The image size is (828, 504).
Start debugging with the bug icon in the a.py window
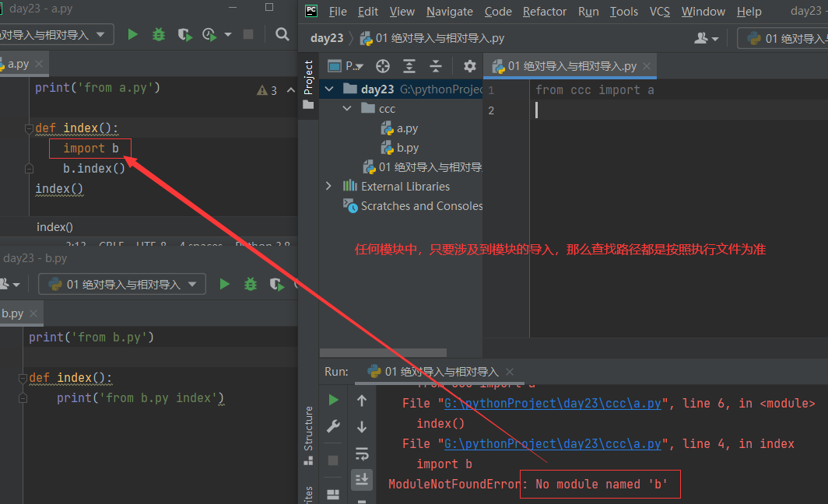[159, 35]
